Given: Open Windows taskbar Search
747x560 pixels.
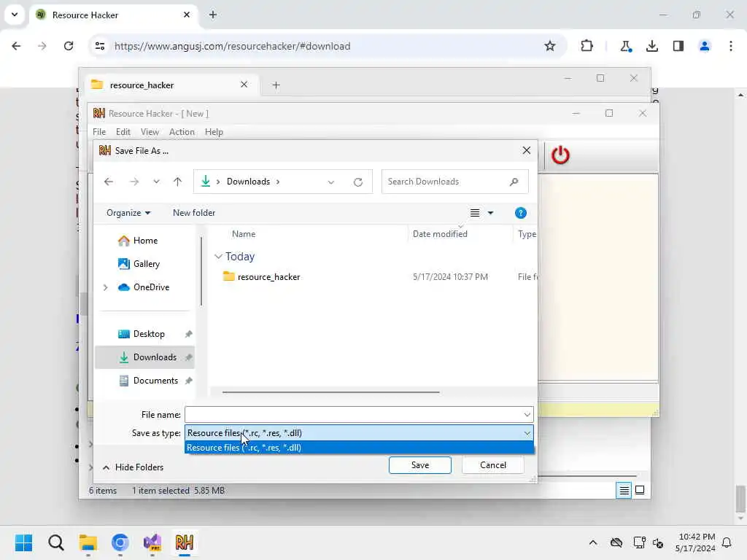Looking at the screenshot, I should click(55, 542).
